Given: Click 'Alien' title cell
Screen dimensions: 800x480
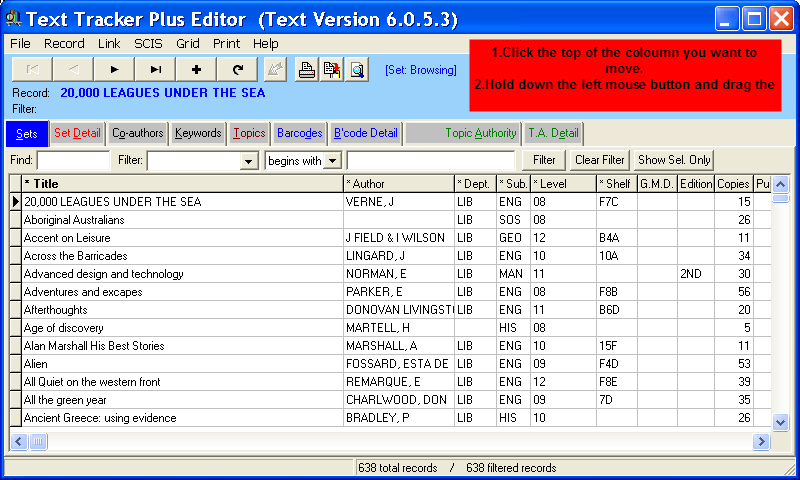Looking at the screenshot, I should [x=183, y=364].
